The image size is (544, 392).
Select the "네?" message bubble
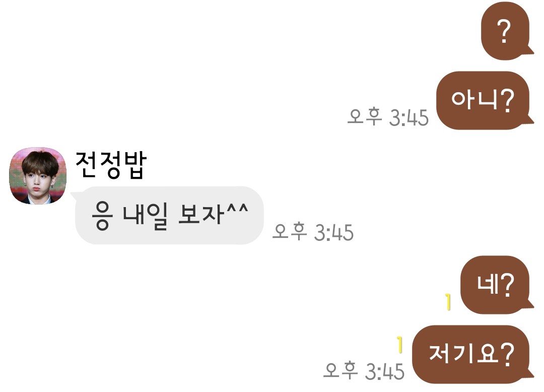click(495, 285)
